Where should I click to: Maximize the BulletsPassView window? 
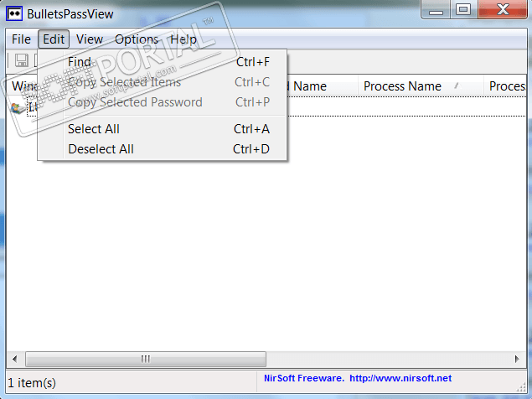(x=464, y=9)
